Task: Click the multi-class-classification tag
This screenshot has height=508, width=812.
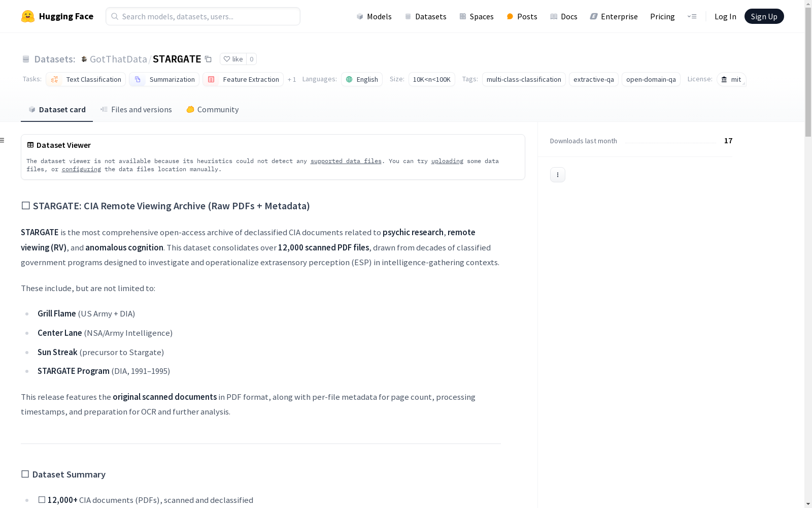Action: pos(524,79)
